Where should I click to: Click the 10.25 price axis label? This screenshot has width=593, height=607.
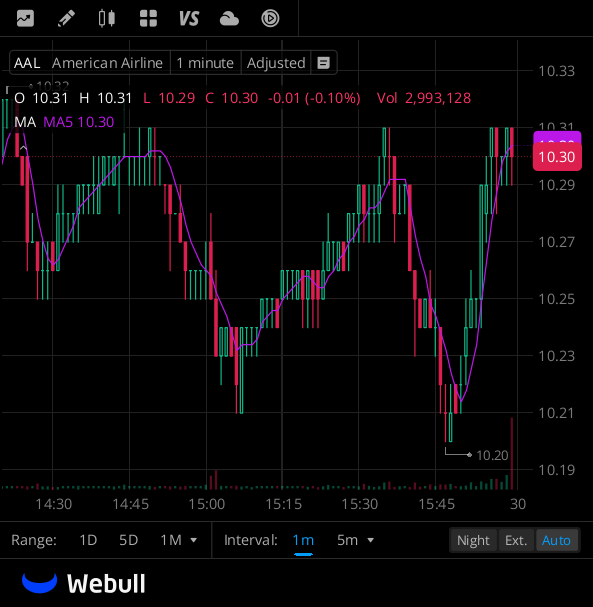coord(557,299)
